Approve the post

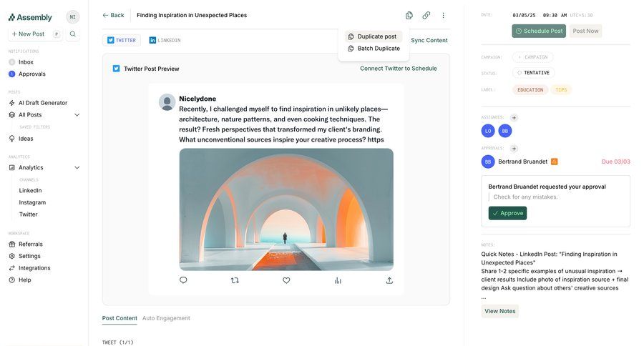(x=507, y=213)
